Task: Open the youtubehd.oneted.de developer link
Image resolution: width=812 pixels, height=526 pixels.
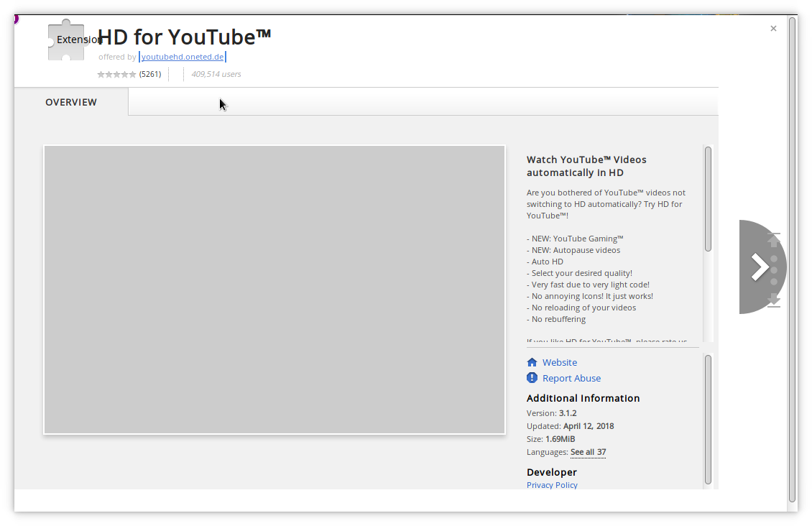Action: click(183, 57)
